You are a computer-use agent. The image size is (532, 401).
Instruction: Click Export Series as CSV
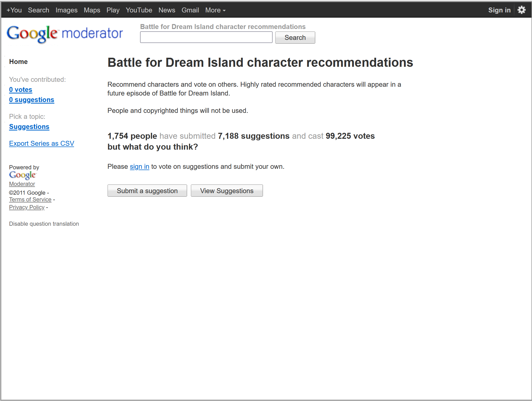coord(41,143)
